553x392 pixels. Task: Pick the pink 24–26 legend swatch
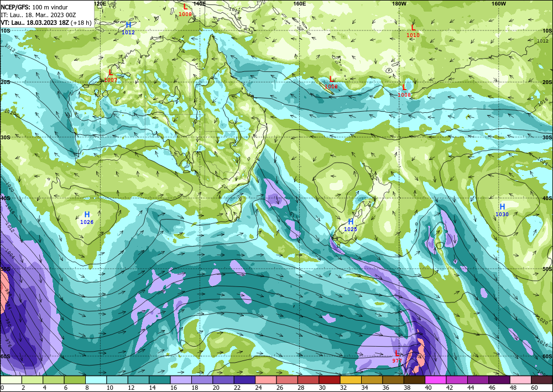(x=266, y=380)
